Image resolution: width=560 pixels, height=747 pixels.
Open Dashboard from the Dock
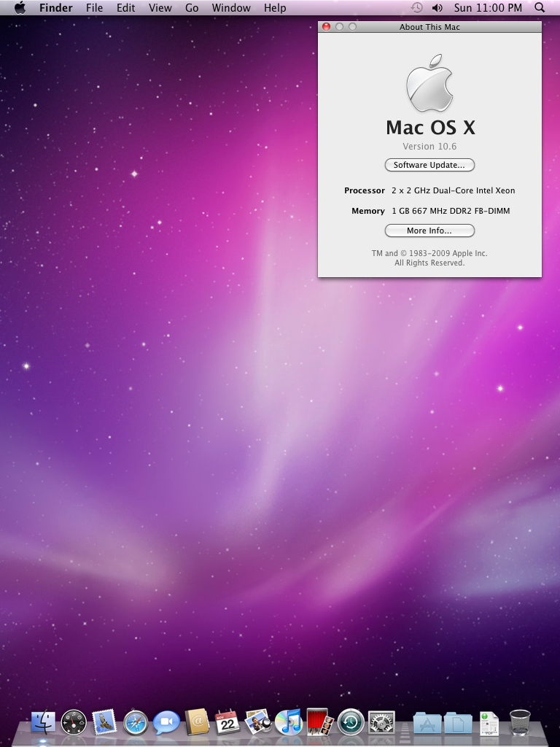pos(74,722)
